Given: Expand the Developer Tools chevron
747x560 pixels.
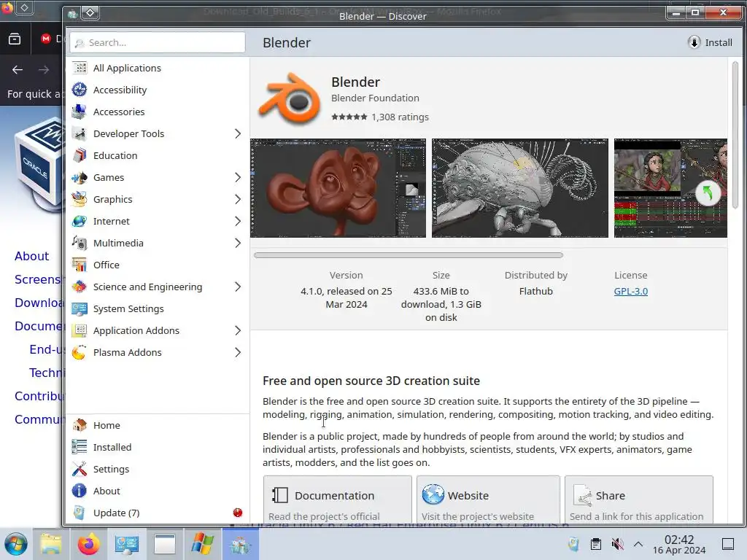Looking at the screenshot, I should [238, 134].
